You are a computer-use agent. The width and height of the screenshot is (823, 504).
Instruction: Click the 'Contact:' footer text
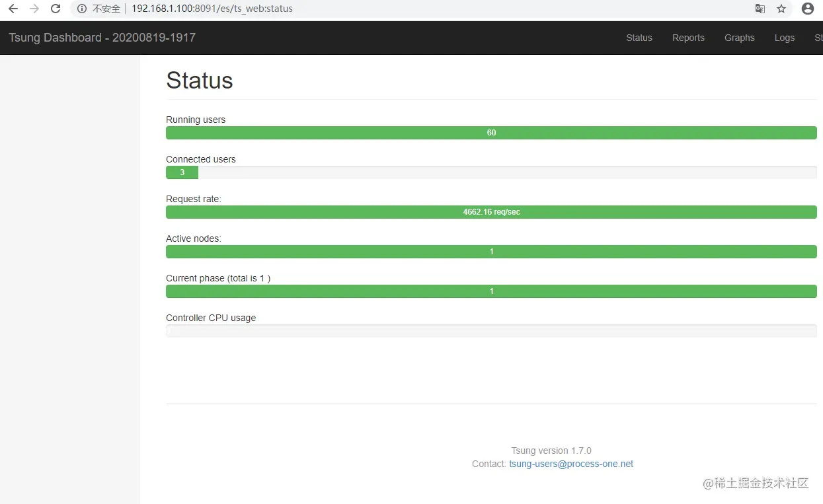[489, 464]
